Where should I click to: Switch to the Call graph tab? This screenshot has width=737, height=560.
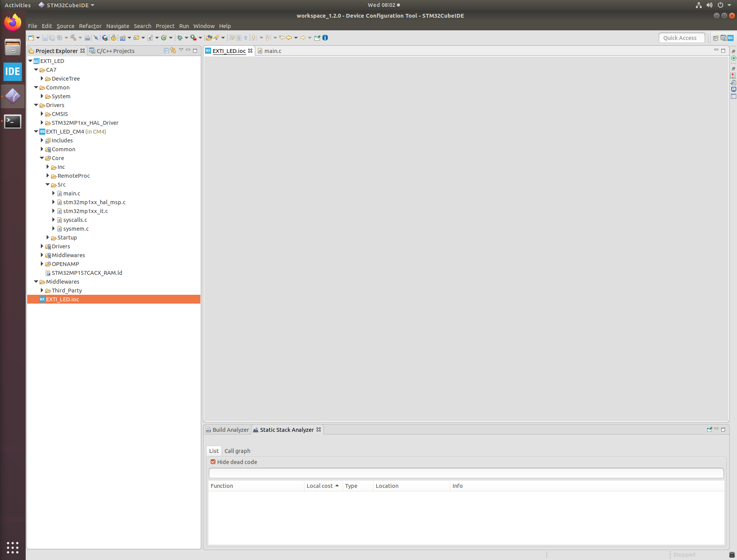237,451
